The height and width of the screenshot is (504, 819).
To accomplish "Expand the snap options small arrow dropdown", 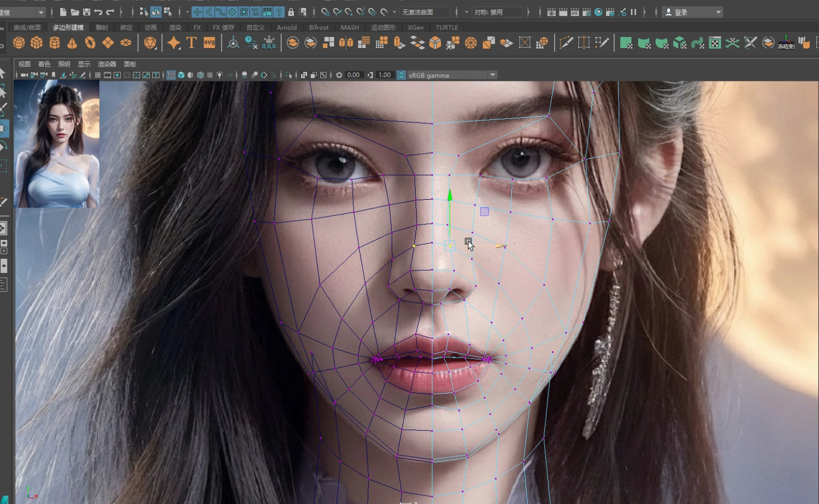I will tap(394, 12).
